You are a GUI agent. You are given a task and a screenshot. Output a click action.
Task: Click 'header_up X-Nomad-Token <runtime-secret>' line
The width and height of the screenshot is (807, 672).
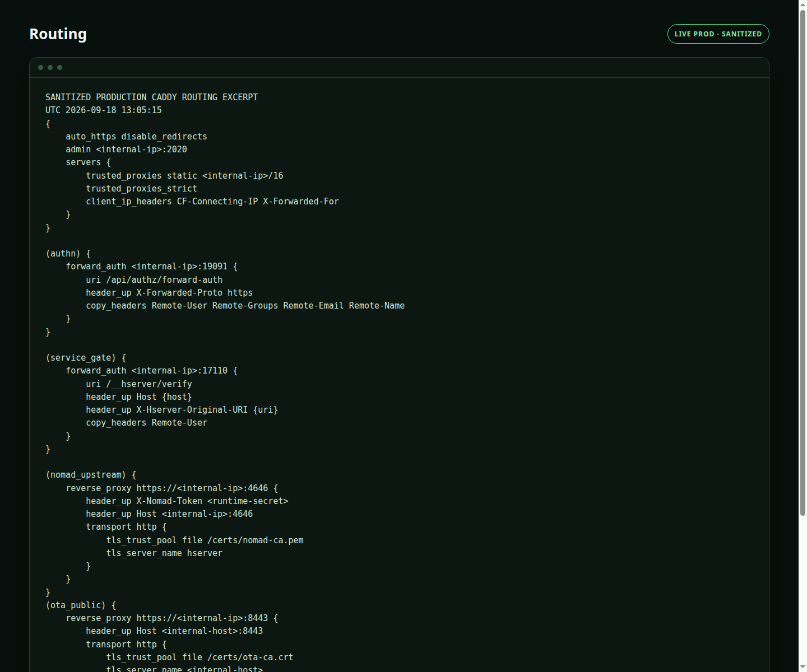[x=187, y=501]
